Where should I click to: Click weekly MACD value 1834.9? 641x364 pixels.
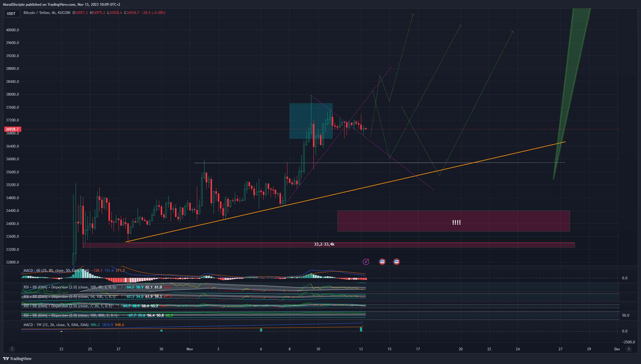[x=108, y=325]
